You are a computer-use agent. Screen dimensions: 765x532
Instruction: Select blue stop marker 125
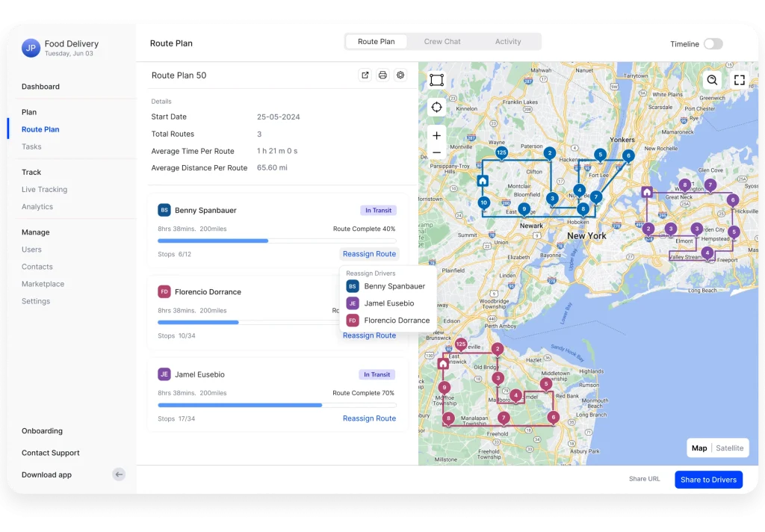point(501,152)
